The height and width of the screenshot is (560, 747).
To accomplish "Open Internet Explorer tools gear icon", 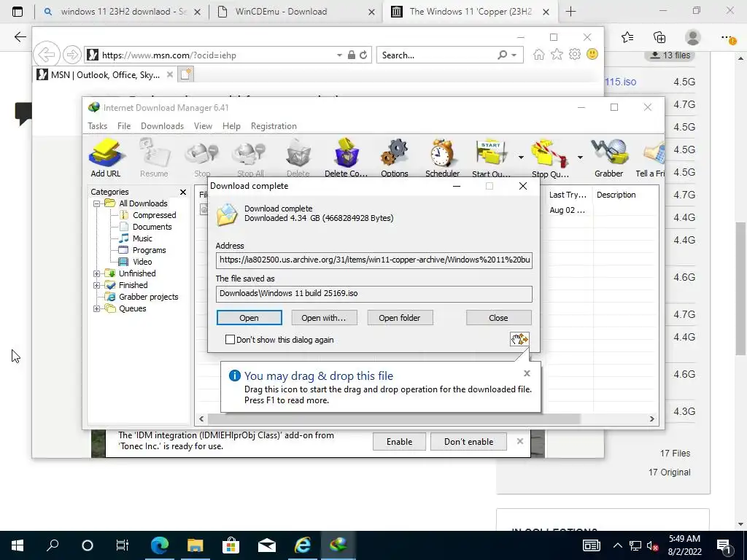I will coord(575,54).
